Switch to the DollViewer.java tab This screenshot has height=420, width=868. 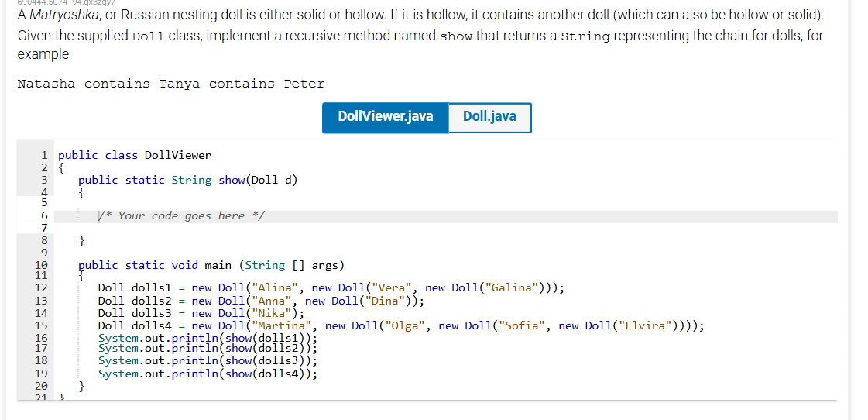tap(386, 118)
